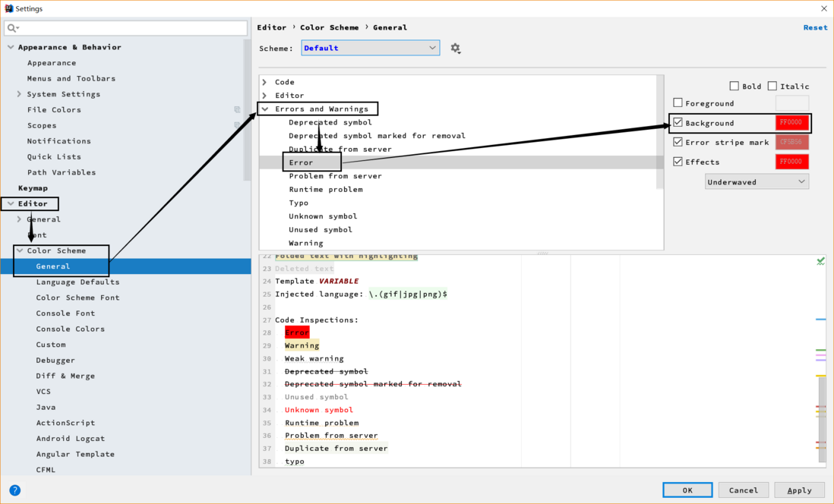Expand the Editor category in scheme list

pos(264,95)
